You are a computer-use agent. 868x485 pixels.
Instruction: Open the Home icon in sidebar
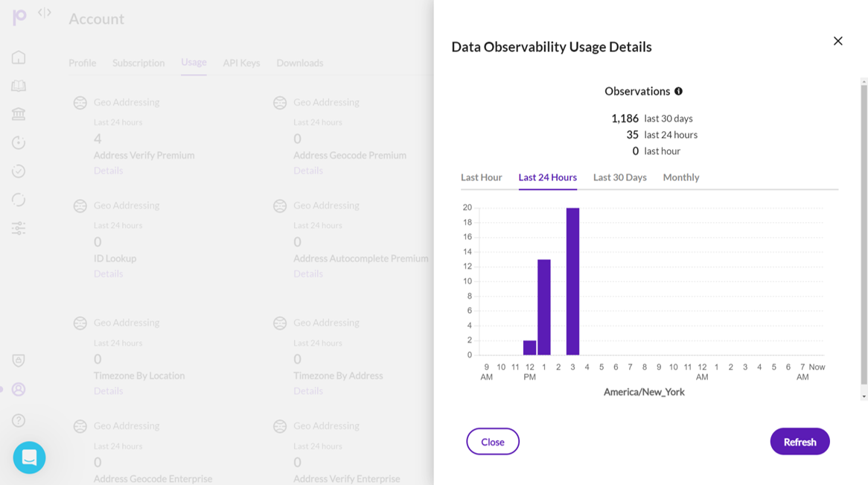[x=19, y=57]
